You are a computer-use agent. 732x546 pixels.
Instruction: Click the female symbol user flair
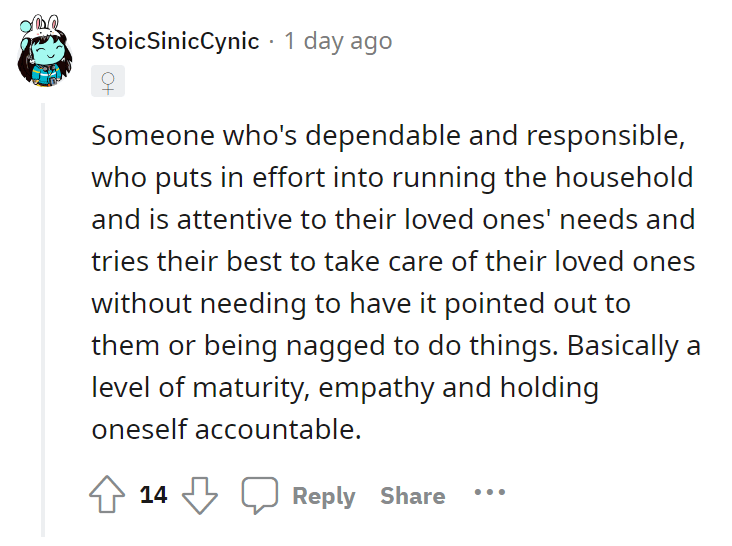(108, 81)
